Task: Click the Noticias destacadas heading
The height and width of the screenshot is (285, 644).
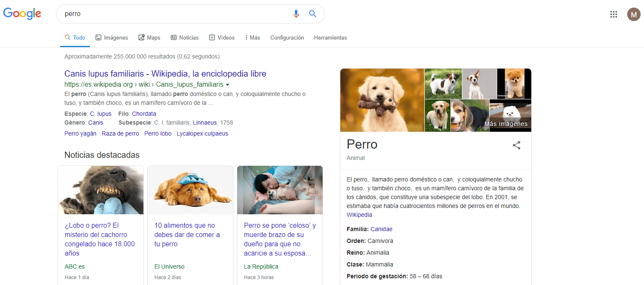Action: pyautogui.click(x=102, y=155)
